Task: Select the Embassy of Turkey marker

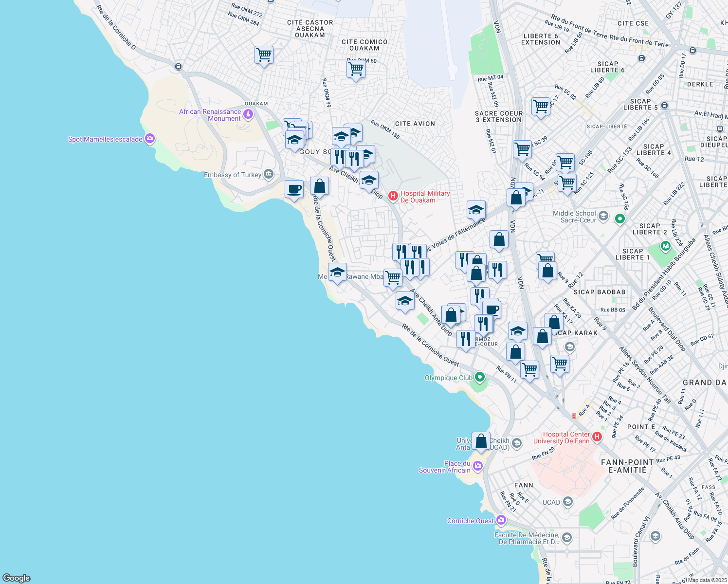Action: [x=268, y=174]
